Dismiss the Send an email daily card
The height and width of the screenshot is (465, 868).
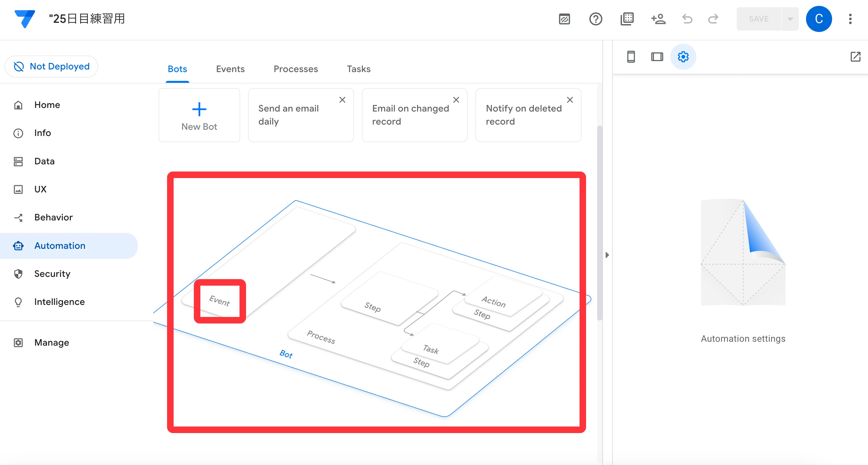click(x=342, y=100)
